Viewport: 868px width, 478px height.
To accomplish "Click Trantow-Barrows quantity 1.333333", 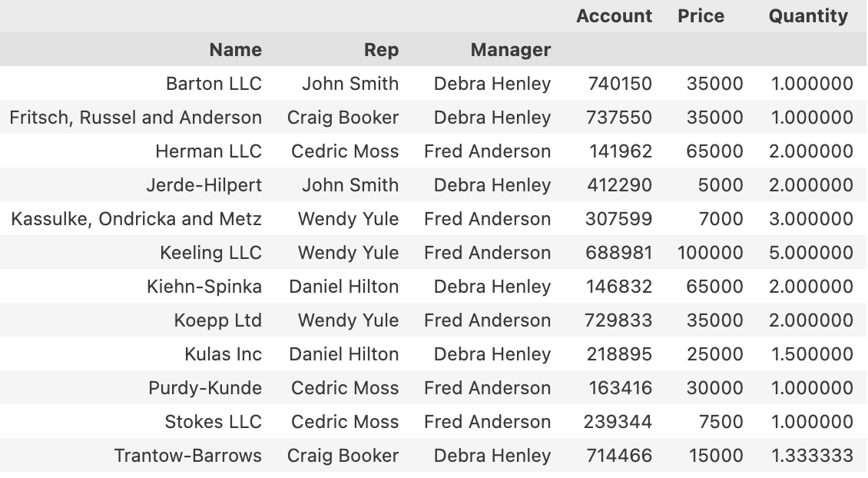I will pos(812,456).
